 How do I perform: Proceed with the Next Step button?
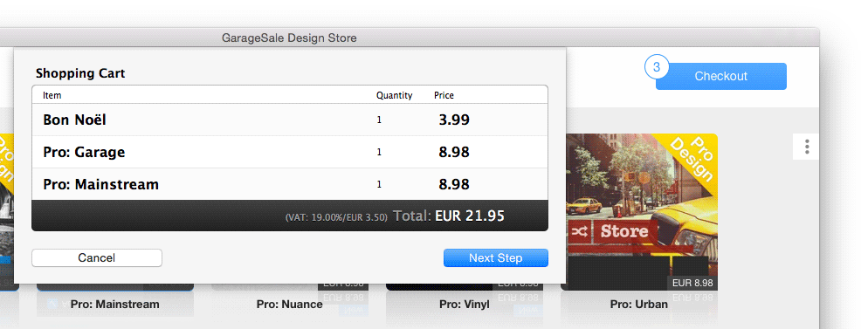[495, 257]
